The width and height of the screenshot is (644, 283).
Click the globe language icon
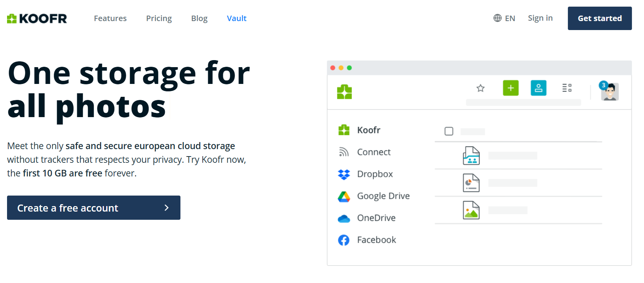tap(498, 18)
